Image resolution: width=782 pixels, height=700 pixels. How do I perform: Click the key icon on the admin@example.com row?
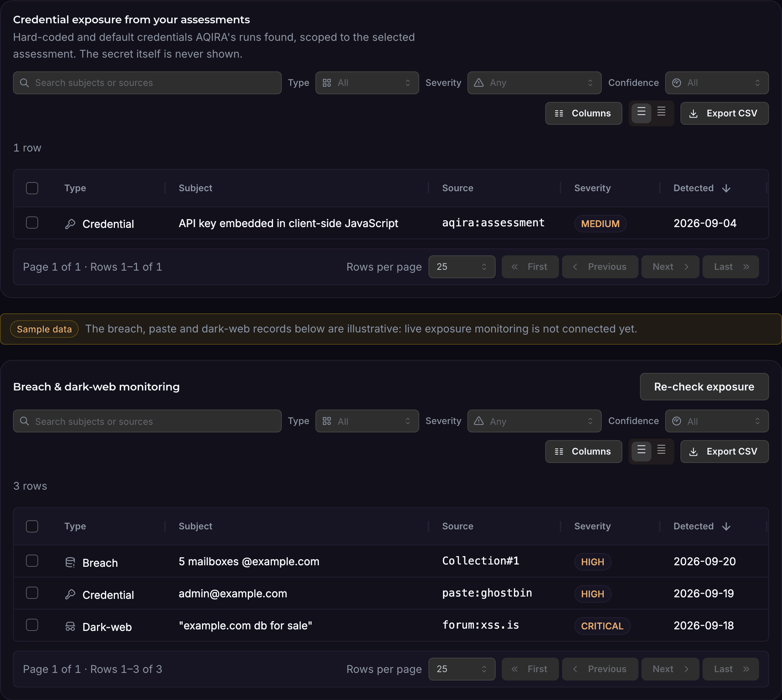(x=70, y=595)
